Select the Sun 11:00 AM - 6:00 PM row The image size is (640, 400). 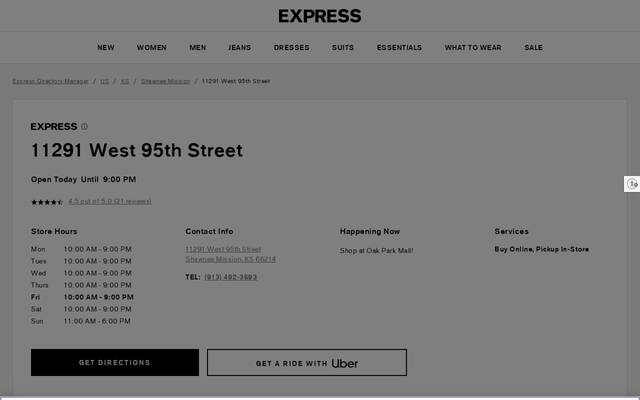pyautogui.click(x=81, y=321)
